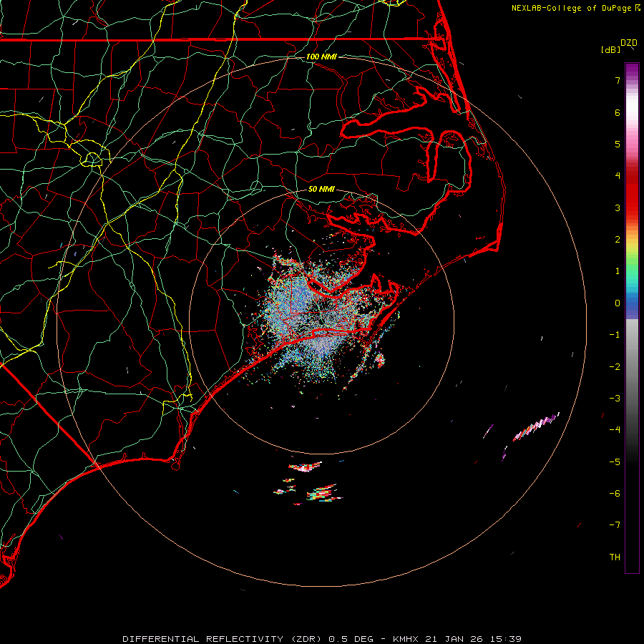Click the 1 value on the color scale
This screenshot has width=644, height=644.
tap(618, 271)
